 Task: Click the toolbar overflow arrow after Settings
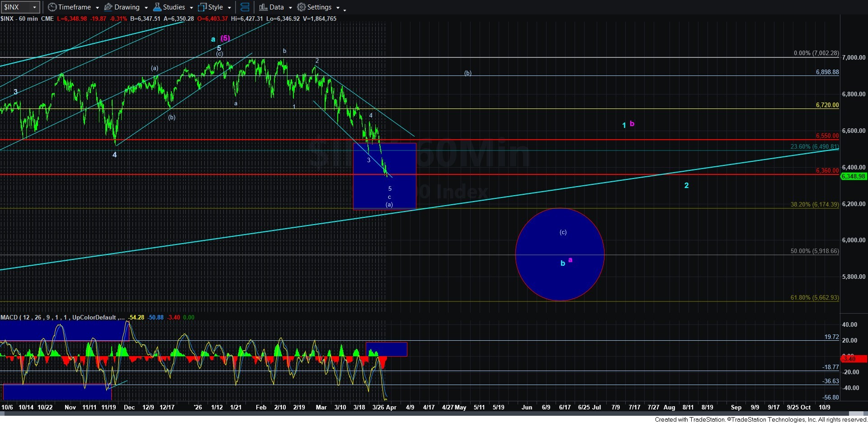click(344, 9)
